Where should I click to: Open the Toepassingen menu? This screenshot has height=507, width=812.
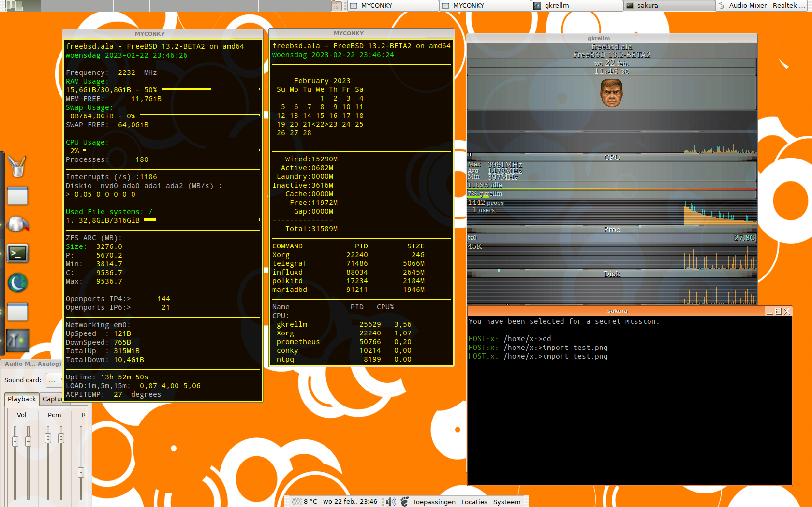pos(434,502)
